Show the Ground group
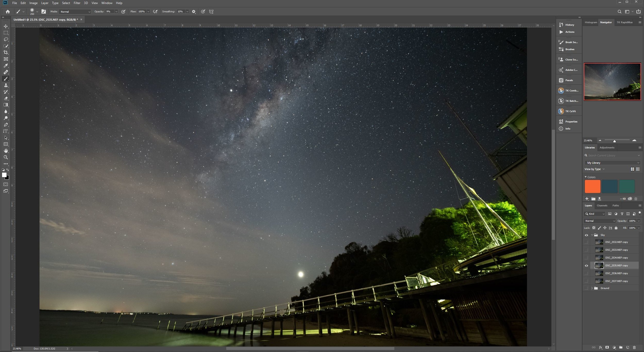 [587, 288]
